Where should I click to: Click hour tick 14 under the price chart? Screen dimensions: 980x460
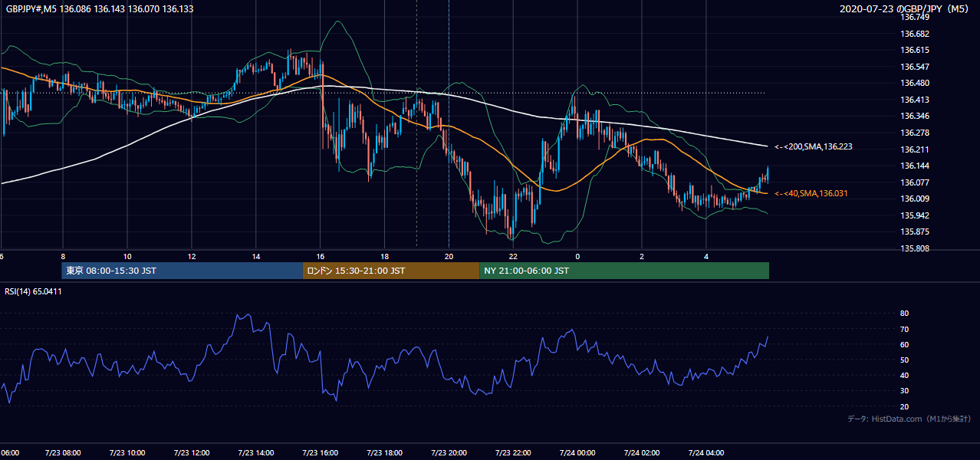click(256, 257)
